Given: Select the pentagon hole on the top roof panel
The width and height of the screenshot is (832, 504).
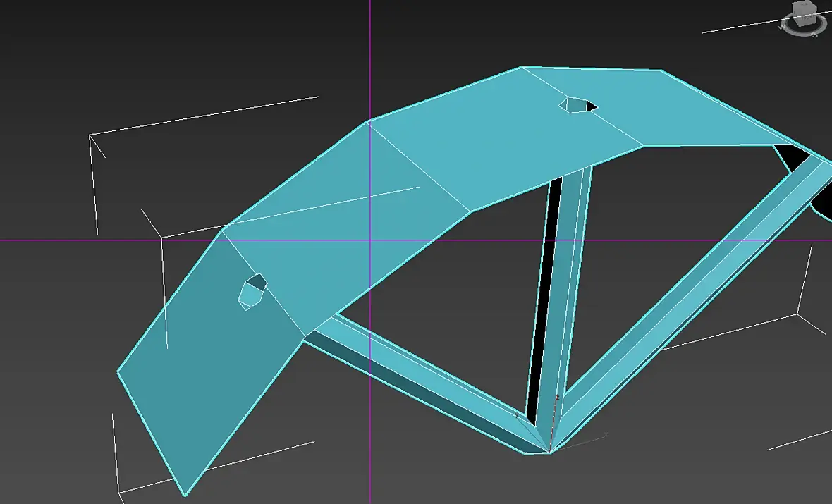Looking at the screenshot, I should (578, 104).
